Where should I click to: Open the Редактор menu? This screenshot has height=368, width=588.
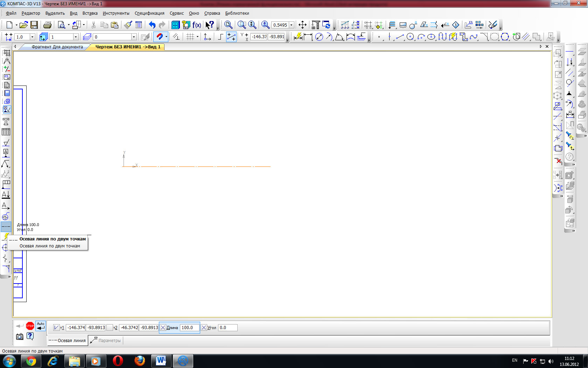point(31,13)
